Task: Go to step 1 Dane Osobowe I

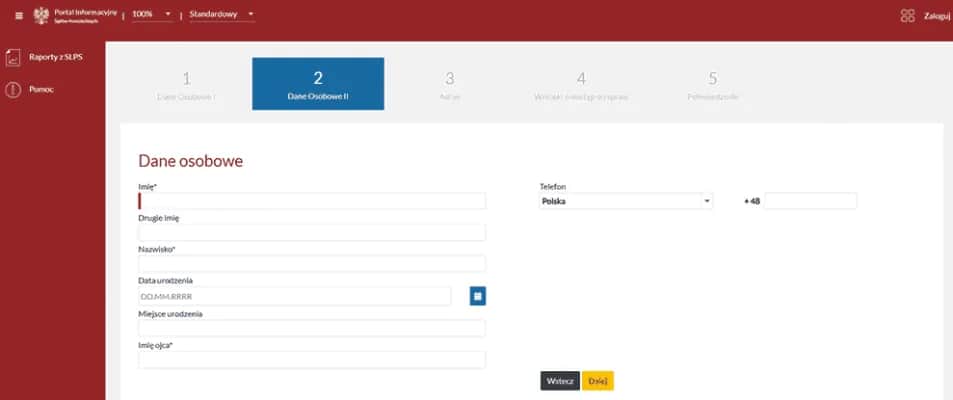Action: point(186,84)
